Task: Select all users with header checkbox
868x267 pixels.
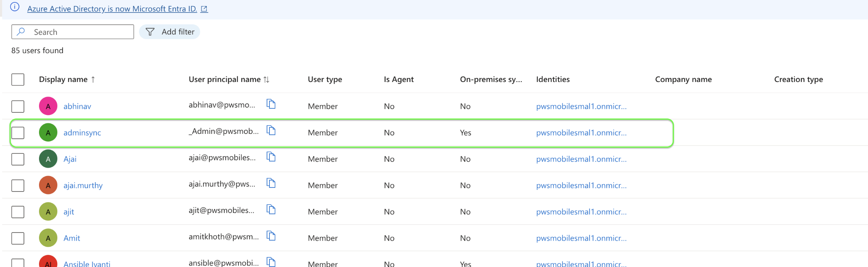Action: pos(18,80)
